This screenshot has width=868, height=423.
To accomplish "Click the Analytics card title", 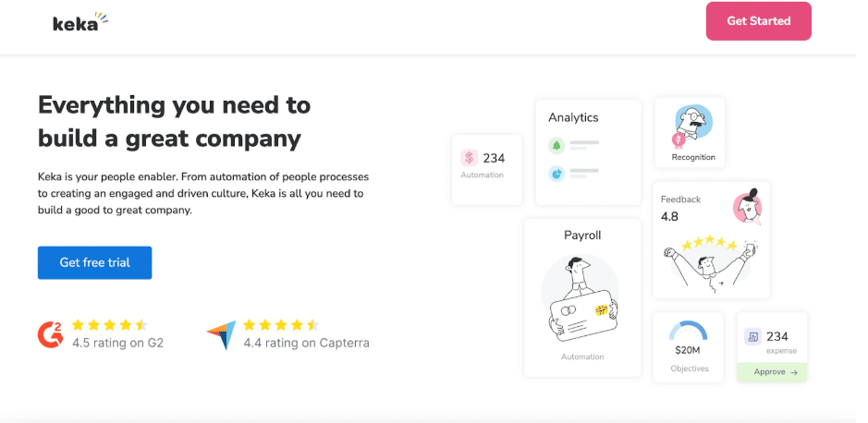I will click(573, 117).
